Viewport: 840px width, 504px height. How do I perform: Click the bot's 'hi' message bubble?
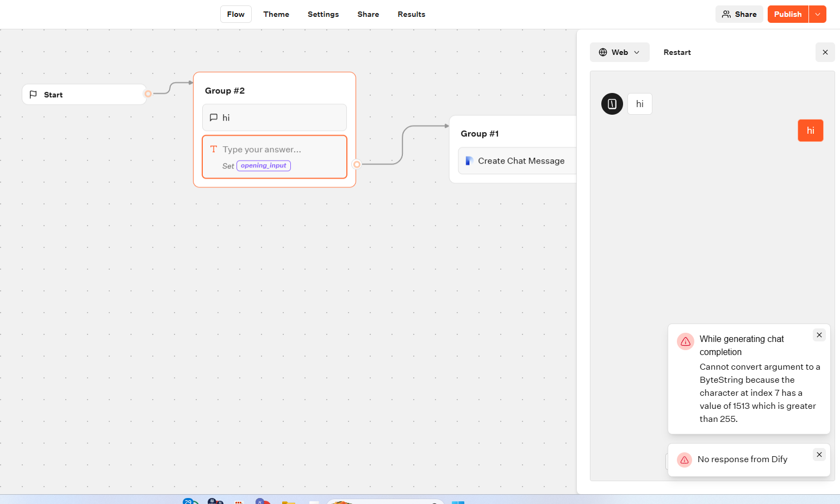click(640, 104)
